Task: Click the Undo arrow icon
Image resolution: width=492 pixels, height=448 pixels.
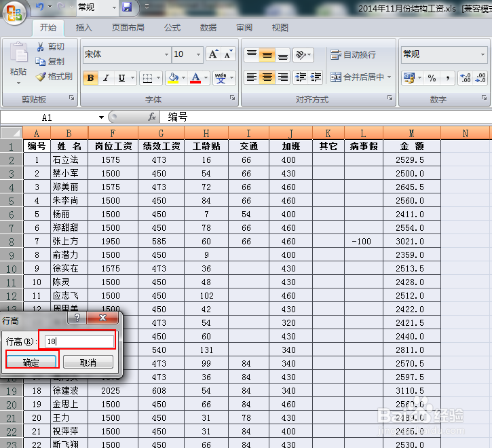Action: [x=39, y=7]
